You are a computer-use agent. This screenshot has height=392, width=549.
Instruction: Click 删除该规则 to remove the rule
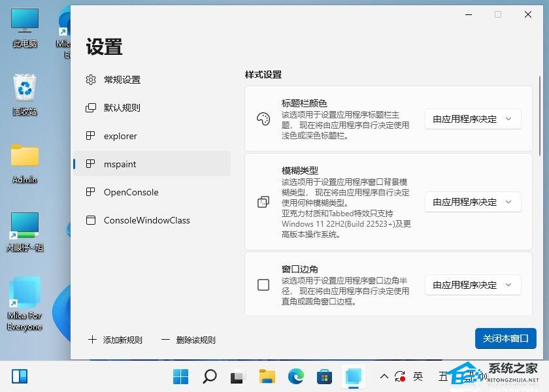pyautogui.click(x=188, y=340)
